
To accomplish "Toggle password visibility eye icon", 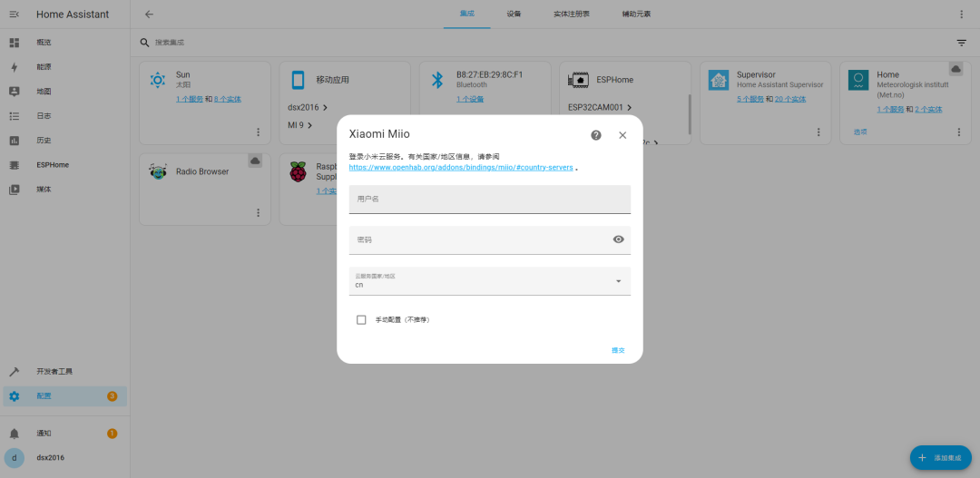I will (x=619, y=239).
